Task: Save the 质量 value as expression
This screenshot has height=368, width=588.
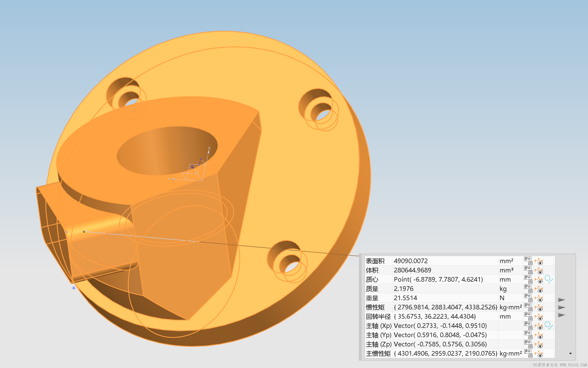Action: (x=528, y=289)
